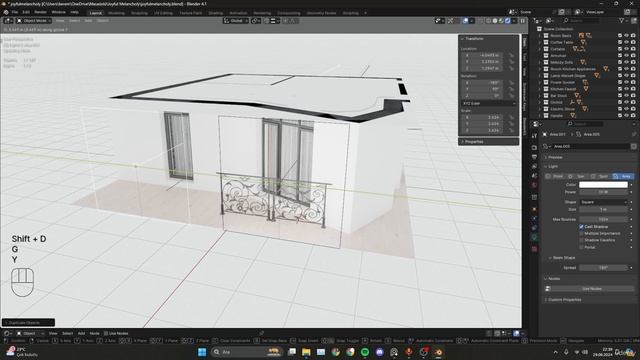
Task: Collapse the Light panel
Action: [x=552, y=167]
